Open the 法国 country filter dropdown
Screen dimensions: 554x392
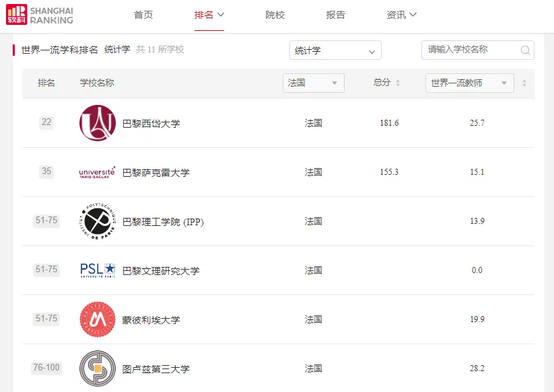click(x=314, y=83)
